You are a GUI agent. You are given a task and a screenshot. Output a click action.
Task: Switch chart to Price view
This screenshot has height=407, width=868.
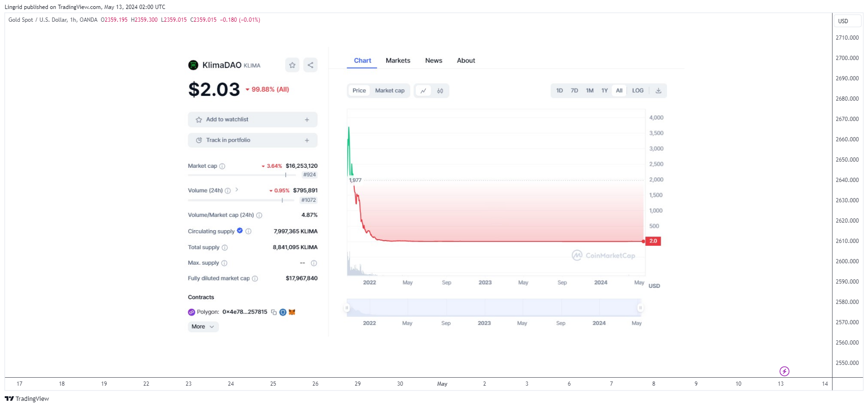[359, 91]
